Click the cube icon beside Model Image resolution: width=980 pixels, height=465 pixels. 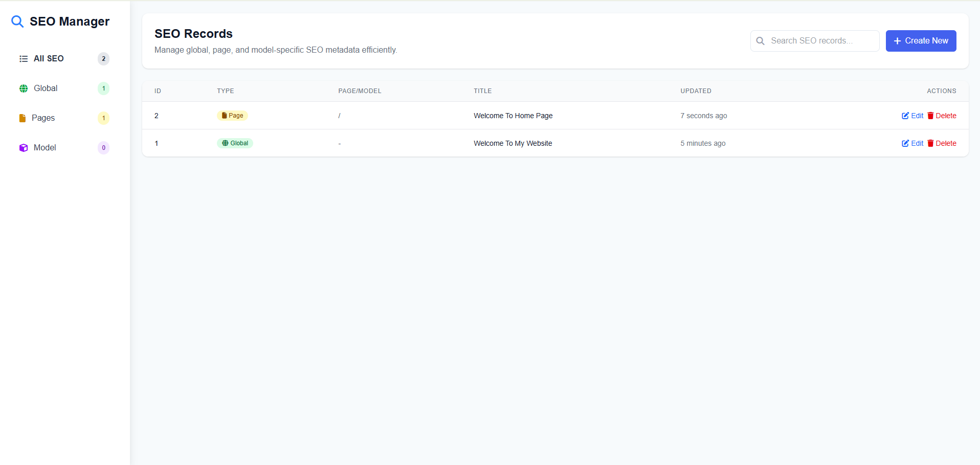point(24,147)
